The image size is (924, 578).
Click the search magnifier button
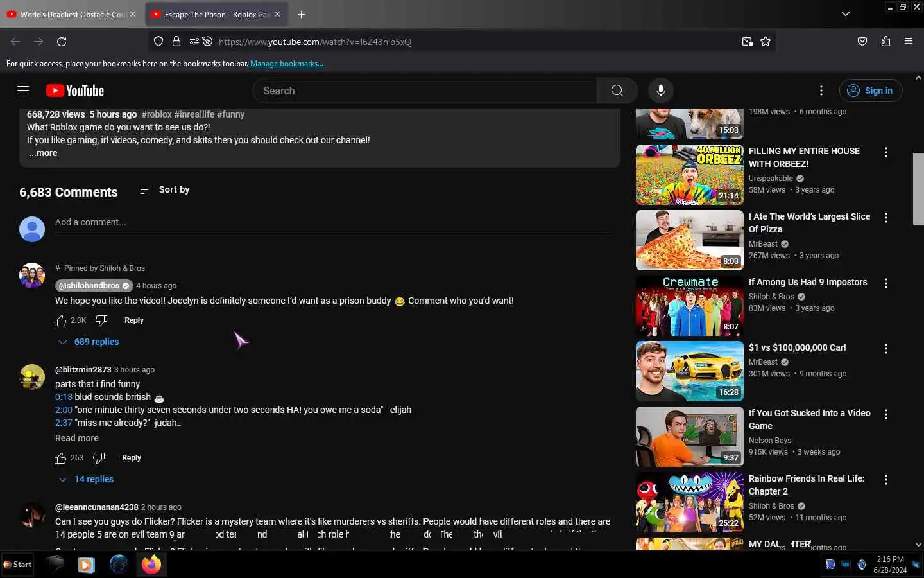click(617, 91)
